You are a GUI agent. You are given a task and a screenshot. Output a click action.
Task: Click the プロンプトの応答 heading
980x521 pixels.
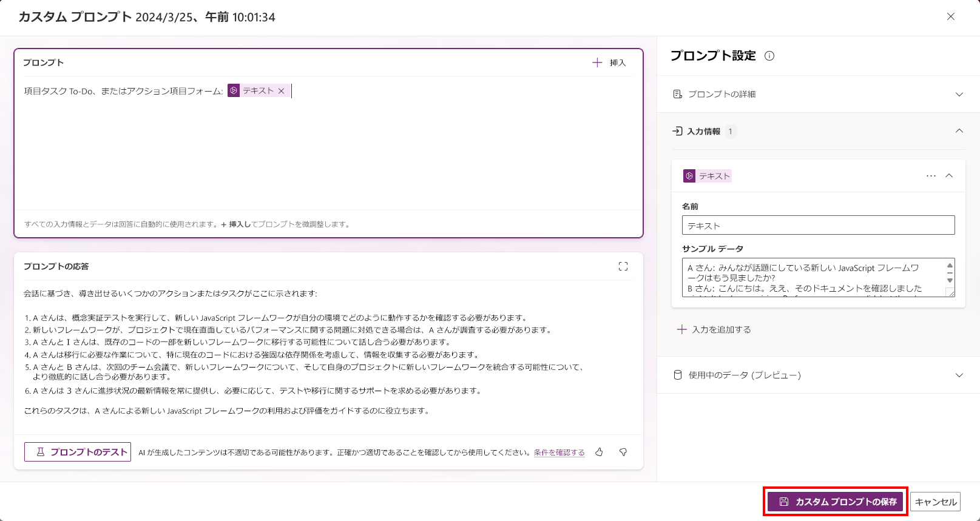tap(56, 266)
